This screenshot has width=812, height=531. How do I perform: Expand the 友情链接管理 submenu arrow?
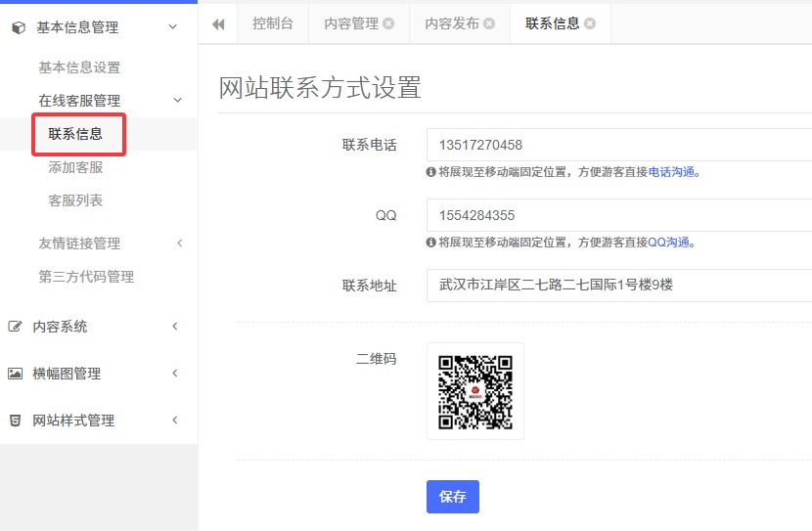[179, 243]
